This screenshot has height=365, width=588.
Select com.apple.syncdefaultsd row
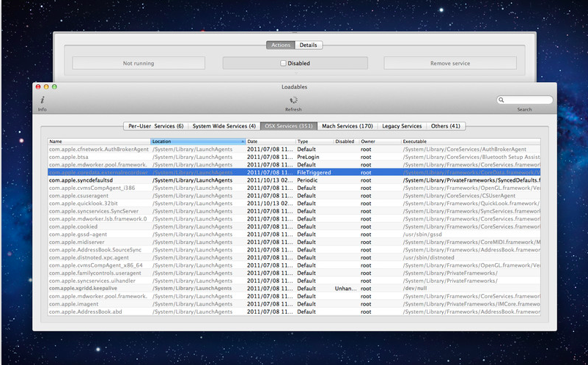tap(294, 180)
